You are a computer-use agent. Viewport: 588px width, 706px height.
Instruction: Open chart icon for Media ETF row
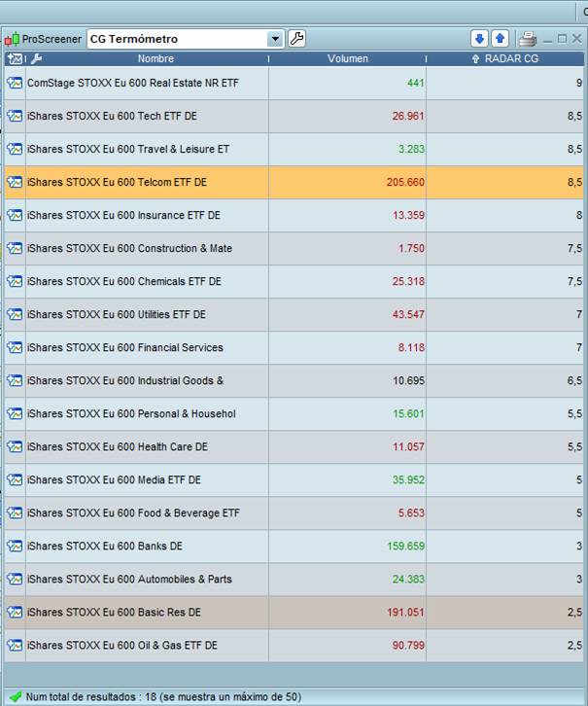[15, 480]
